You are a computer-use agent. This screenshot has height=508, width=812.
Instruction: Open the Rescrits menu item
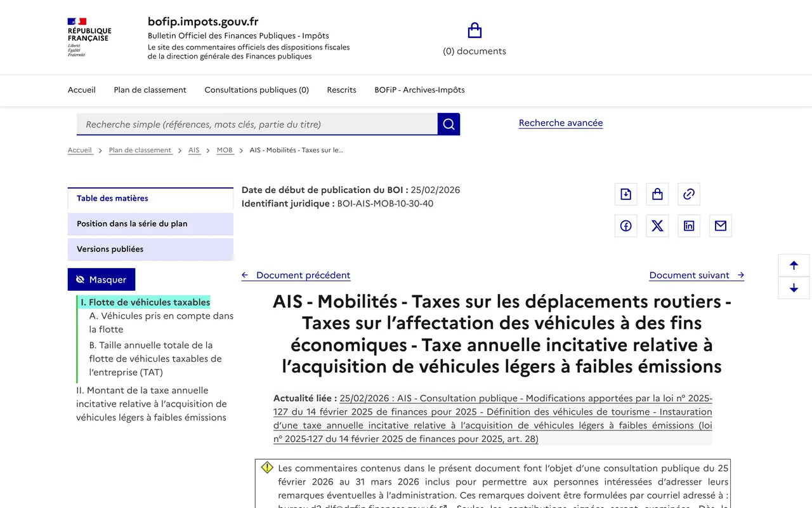tap(342, 90)
